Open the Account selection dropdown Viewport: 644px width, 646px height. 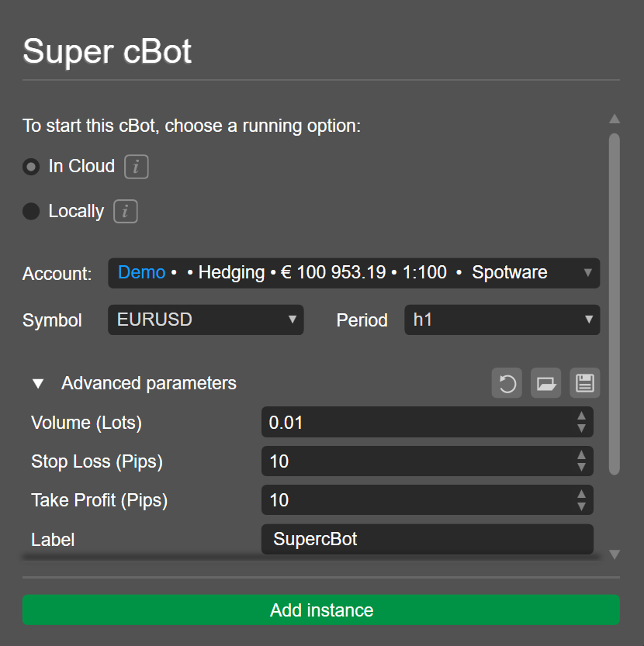coord(586,273)
